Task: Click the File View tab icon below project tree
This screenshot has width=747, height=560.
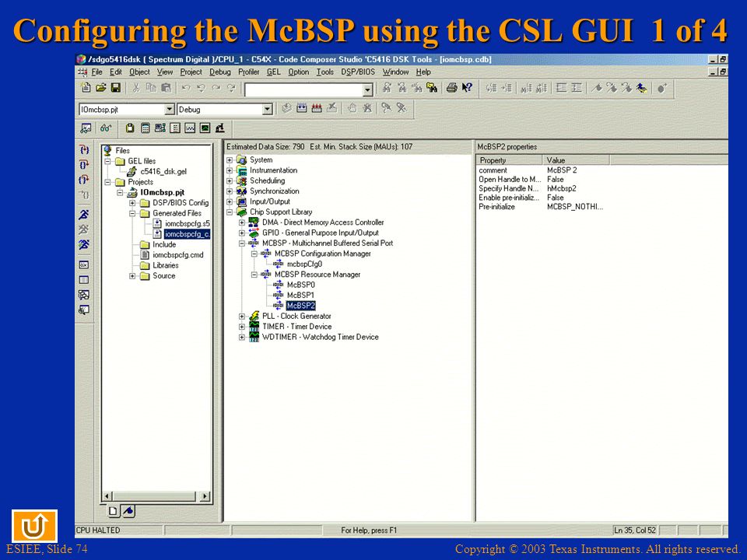Action: 113,512
